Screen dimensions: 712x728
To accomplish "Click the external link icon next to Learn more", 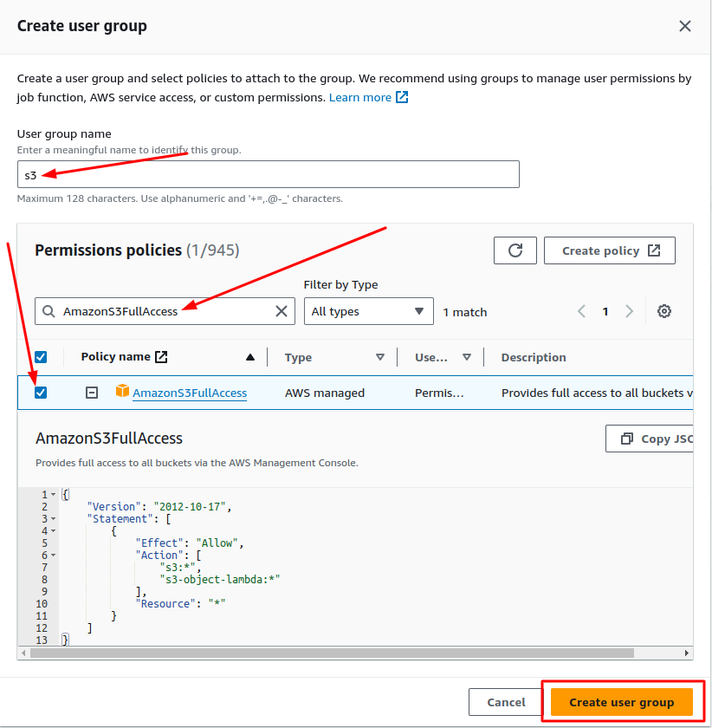I will [401, 97].
